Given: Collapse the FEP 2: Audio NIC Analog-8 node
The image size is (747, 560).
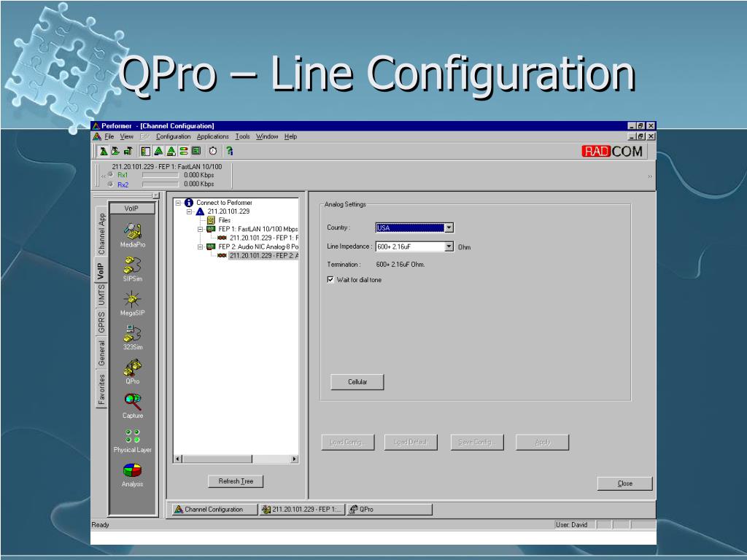Looking at the screenshot, I should pyautogui.click(x=201, y=247).
